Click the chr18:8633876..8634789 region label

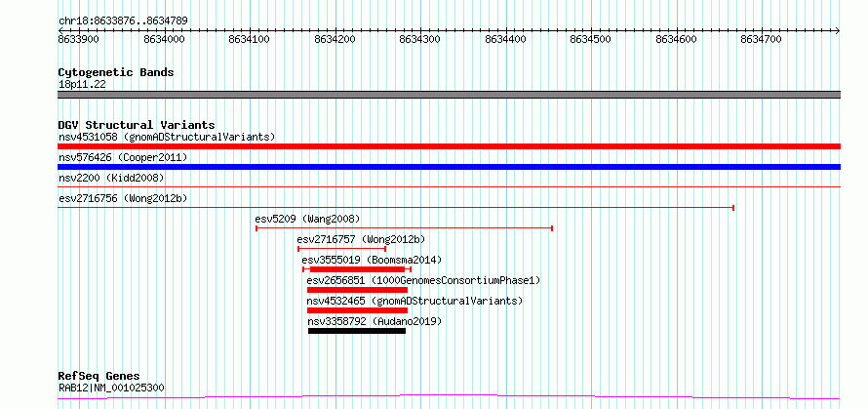[x=123, y=21]
